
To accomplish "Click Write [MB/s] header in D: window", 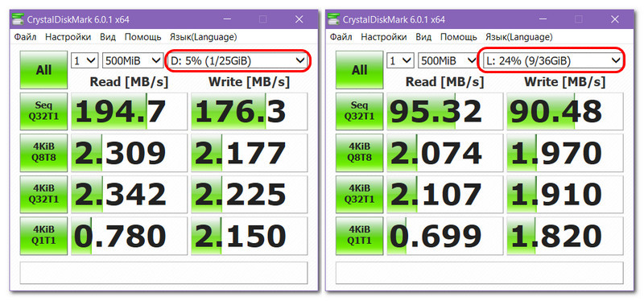I will point(249,82).
